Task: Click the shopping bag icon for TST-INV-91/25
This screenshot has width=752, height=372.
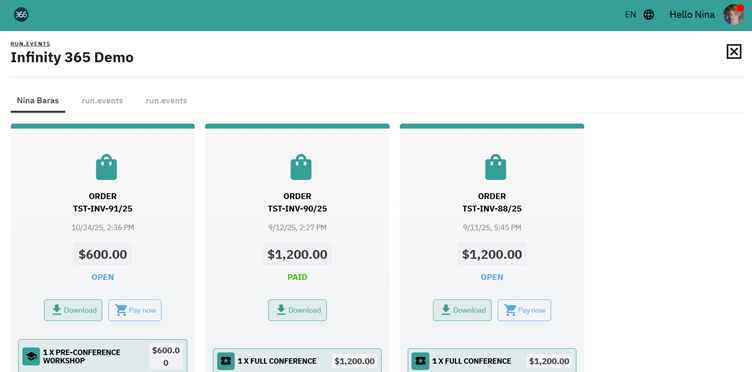Action: [106, 167]
